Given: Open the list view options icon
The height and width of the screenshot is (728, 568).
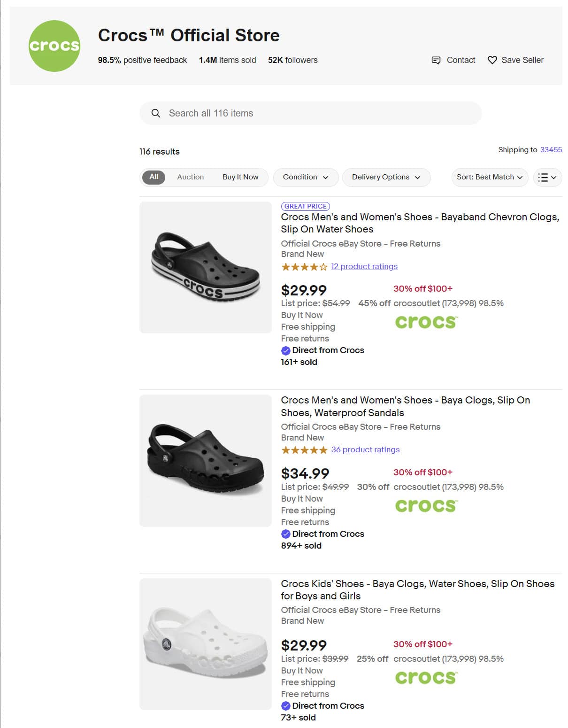Looking at the screenshot, I should (547, 178).
